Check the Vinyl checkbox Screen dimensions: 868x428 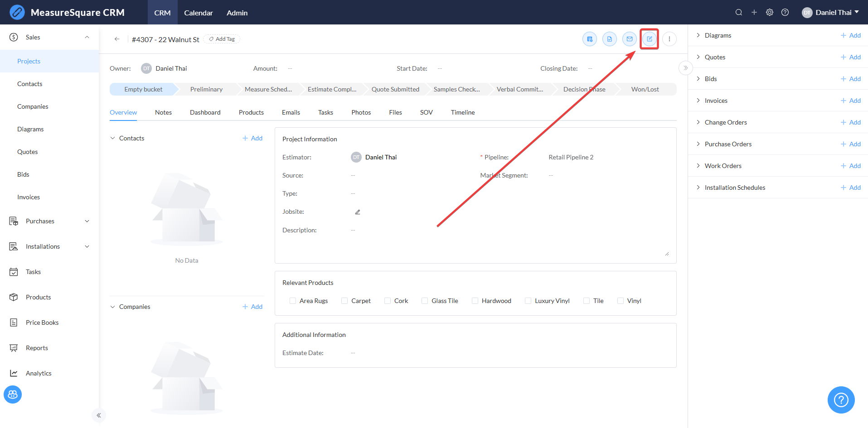[x=621, y=301]
